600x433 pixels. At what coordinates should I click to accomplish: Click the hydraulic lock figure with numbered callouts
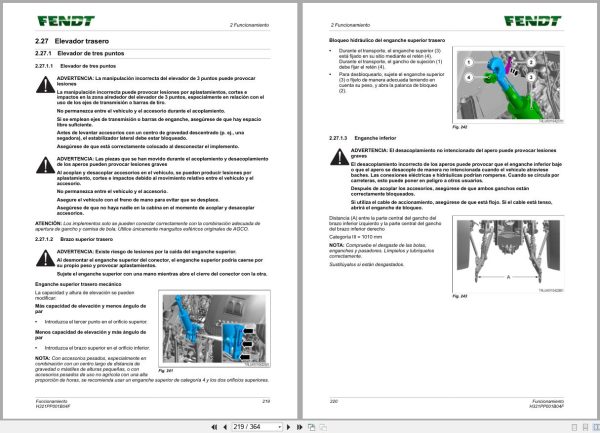pyautogui.click(x=508, y=85)
